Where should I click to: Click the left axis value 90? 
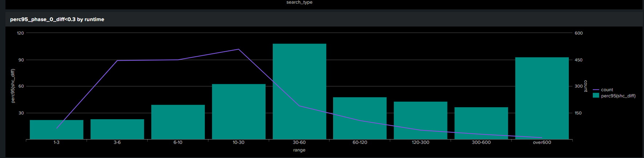[21, 60]
